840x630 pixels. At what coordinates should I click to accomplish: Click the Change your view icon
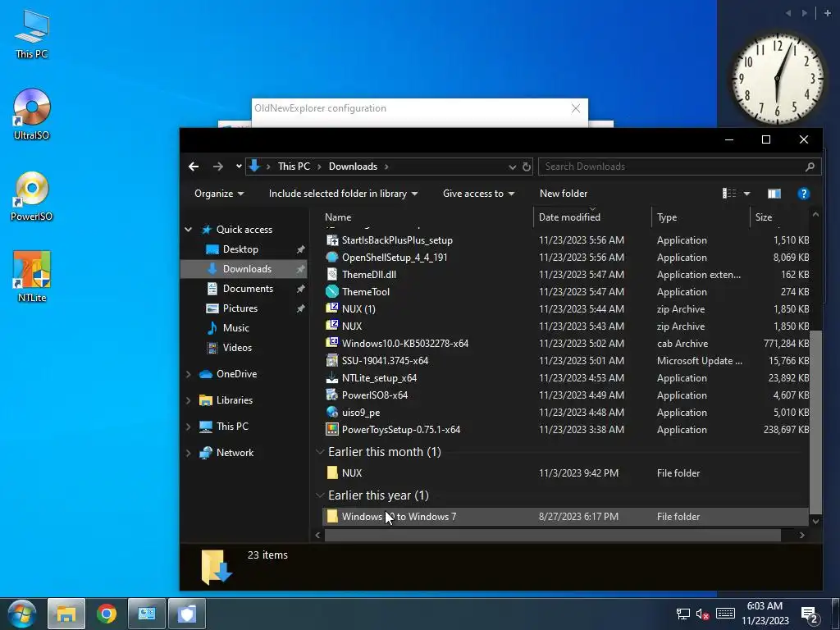point(729,194)
